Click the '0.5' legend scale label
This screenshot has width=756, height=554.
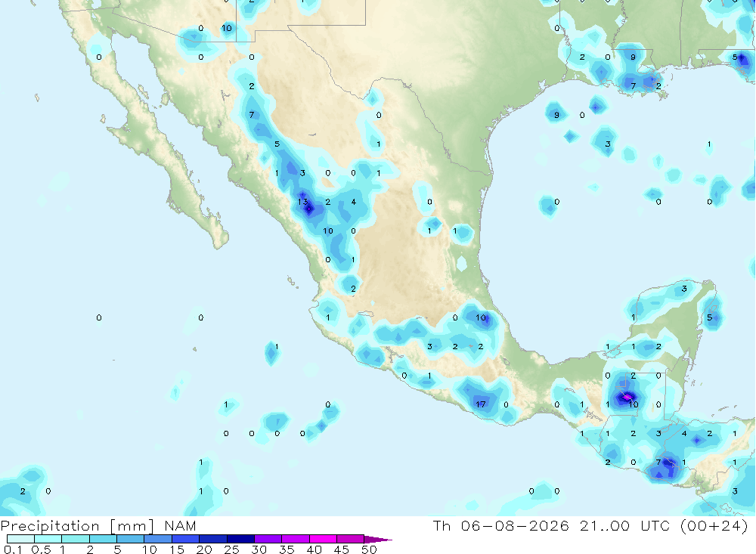pyautogui.click(x=41, y=549)
